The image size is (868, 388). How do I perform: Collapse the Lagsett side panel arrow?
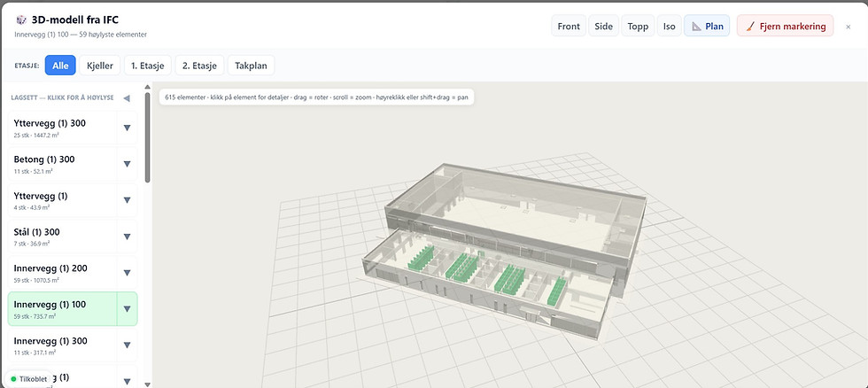pyautogui.click(x=126, y=98)
